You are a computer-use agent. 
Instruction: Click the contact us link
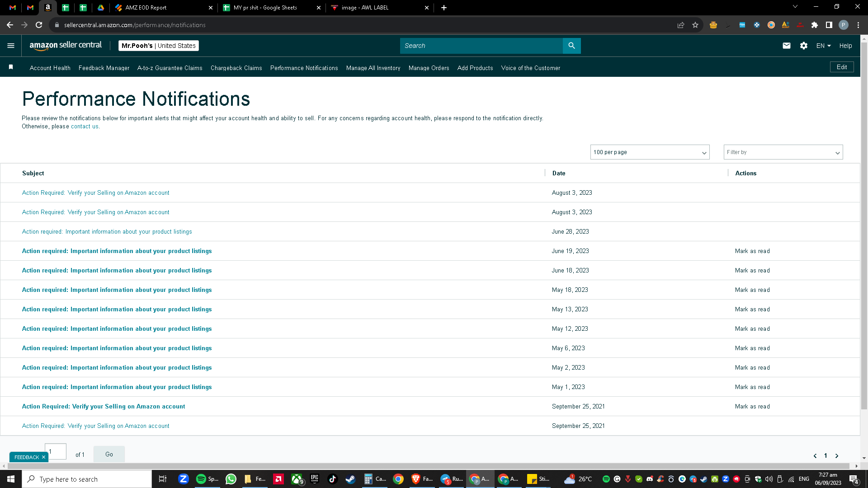(x=85, y=127)
